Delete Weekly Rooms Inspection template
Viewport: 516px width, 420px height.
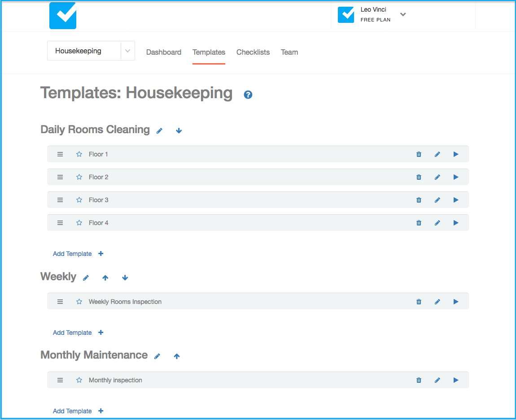[x=419, y=302]
